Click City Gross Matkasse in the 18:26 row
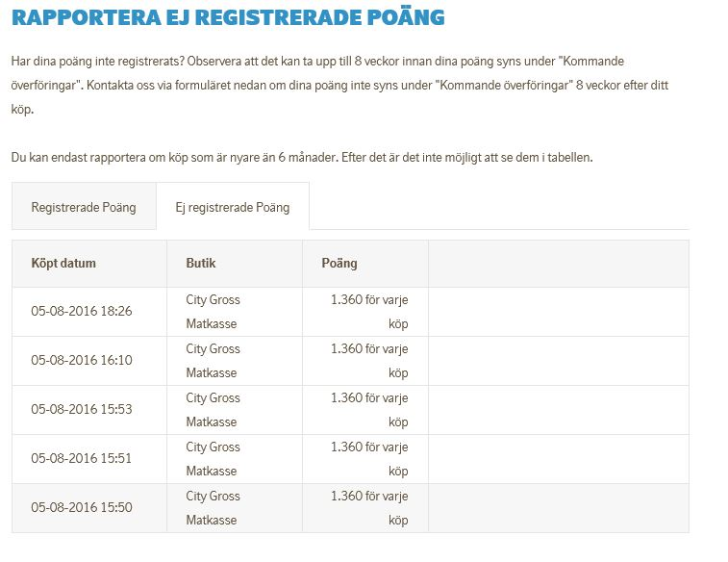The height and width of the screenshot is (562, 728). [x=213, y=312]
